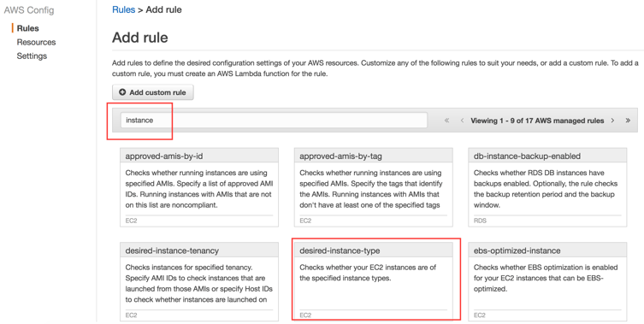Click the EC2 tag on approved-amis-by-tag card
Image resolution: width=644 pixels, height=324 pixels.
coord(305,221)
